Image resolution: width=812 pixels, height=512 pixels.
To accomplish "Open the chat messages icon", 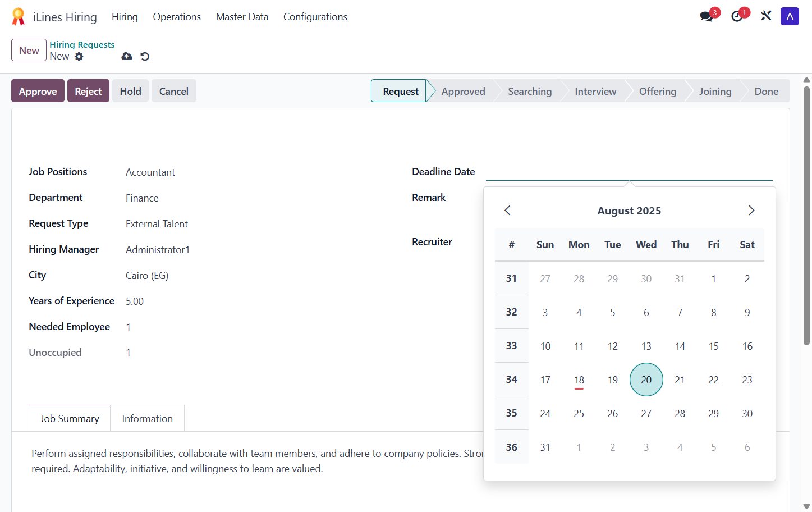I will tap(707, 16).
